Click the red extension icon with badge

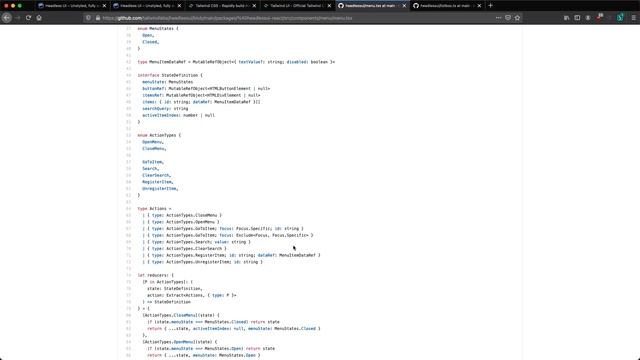(x=599, y=18)
